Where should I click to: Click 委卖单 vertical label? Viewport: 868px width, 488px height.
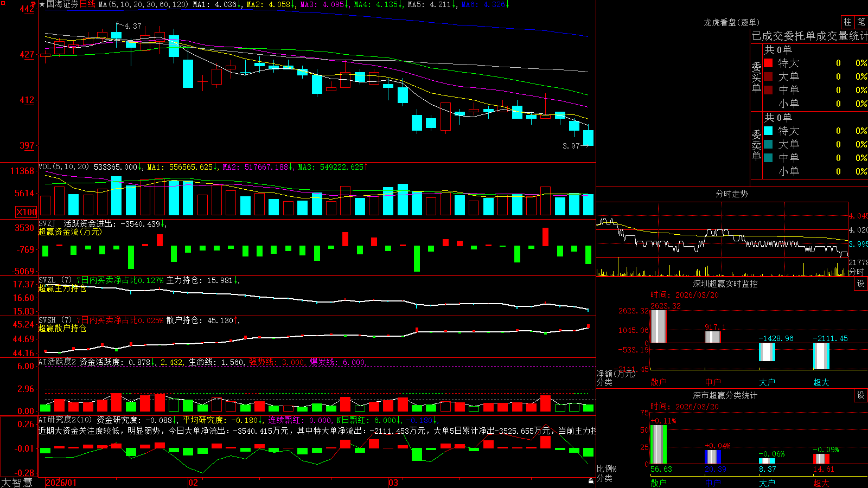tap(756, 145)
